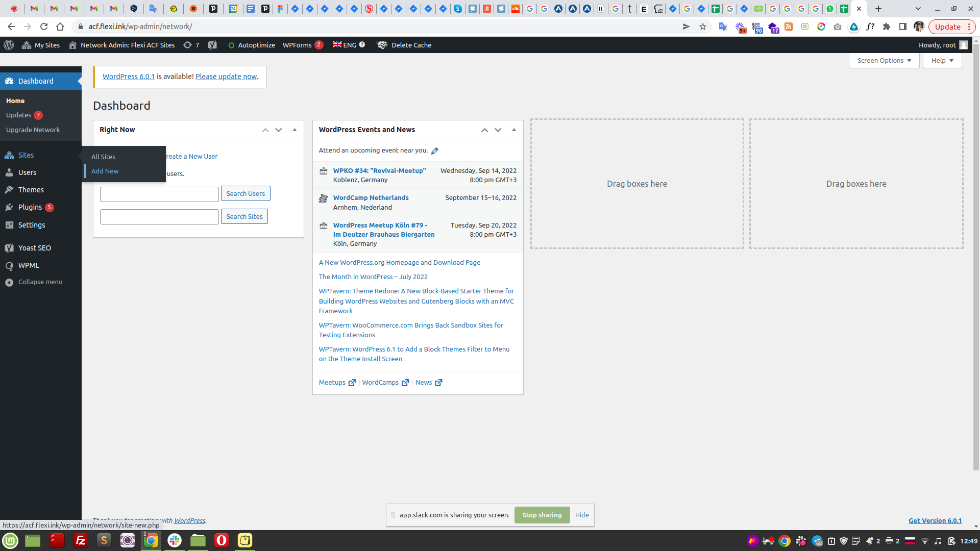
Task: Open Updates in the Dashboard submenu
Action: tap(19, 115)
